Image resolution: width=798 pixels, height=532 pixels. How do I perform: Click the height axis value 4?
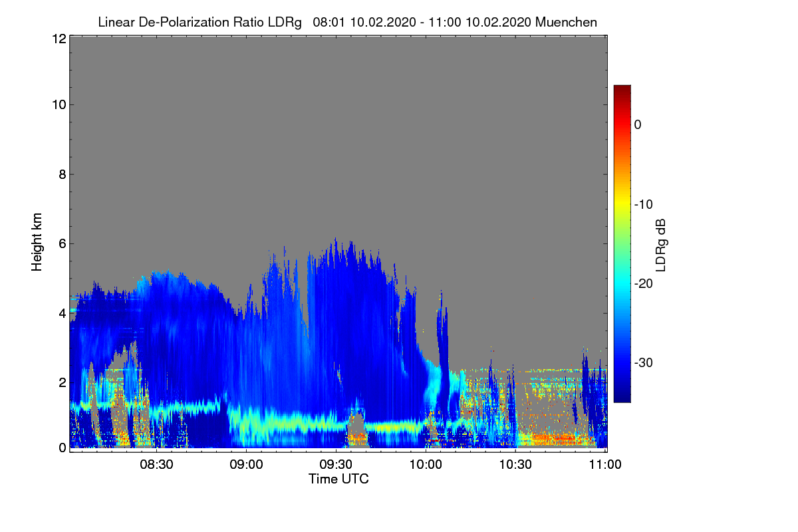(x=61, y=313)
